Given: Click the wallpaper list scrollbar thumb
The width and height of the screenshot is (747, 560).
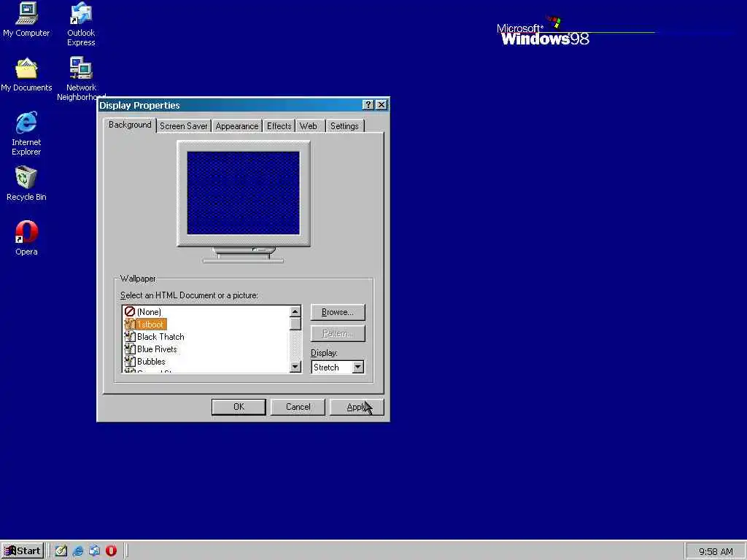Looking at the screenshot, I should point(295,324).
